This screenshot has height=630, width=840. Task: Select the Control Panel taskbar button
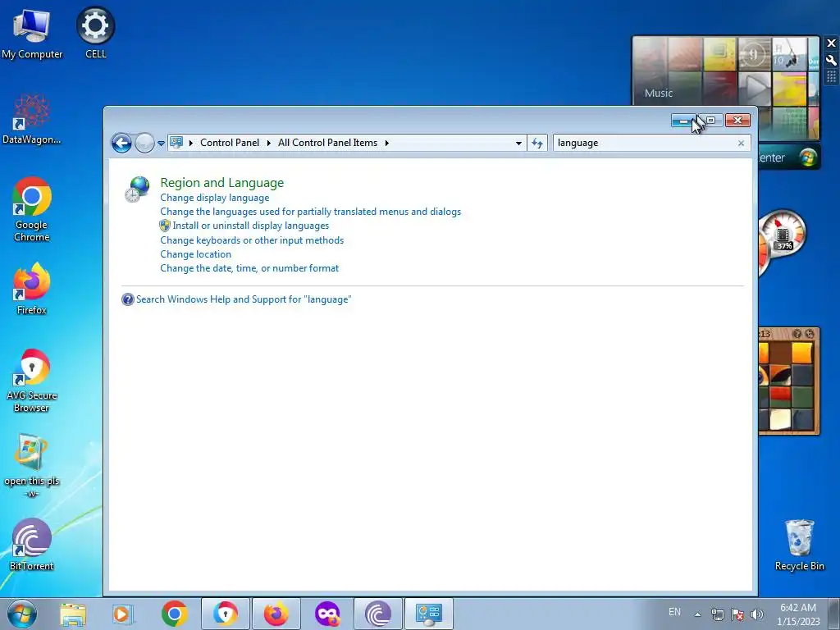coord(428,614)
